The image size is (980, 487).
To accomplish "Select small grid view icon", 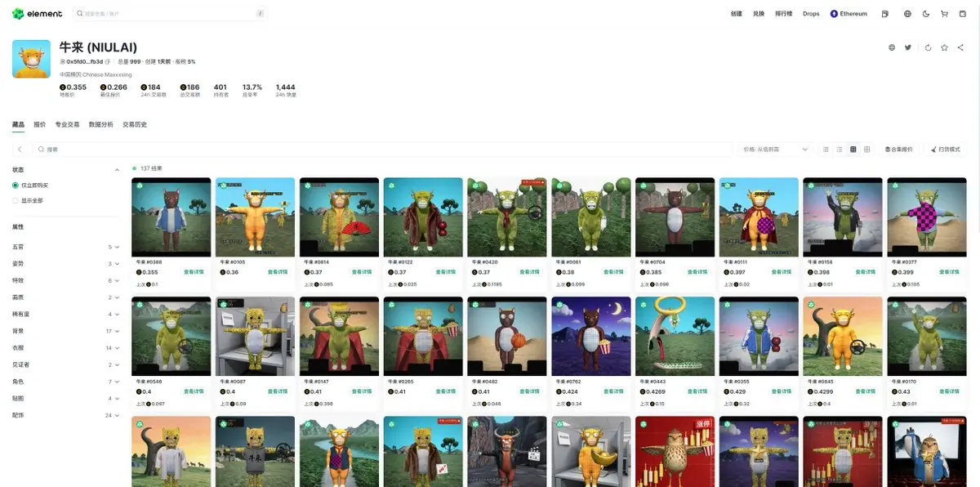I will point(853,150).
